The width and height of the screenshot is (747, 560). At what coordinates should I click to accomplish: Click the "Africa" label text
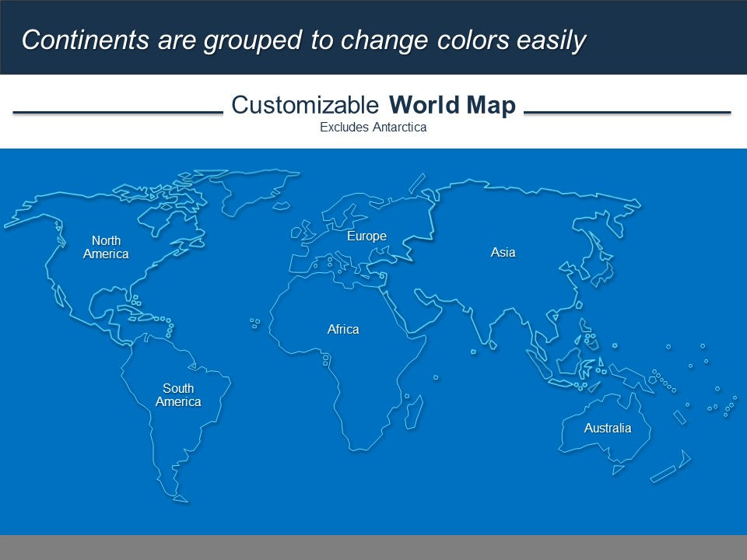343,329
